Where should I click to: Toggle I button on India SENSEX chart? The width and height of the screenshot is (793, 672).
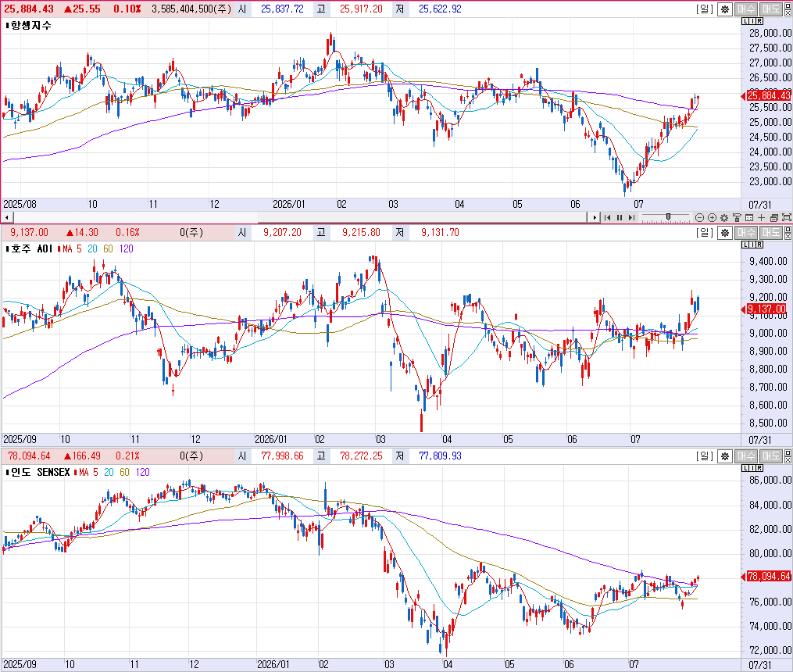(752, 468)
